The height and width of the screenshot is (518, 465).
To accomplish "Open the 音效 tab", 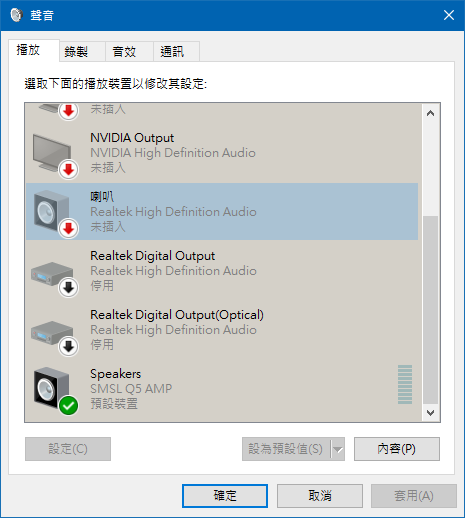I will (x=124, y=52).
